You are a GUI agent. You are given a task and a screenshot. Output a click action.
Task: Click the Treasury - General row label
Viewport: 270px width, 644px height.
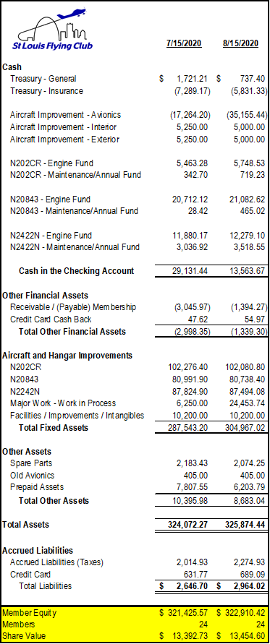tap(43, 79)
